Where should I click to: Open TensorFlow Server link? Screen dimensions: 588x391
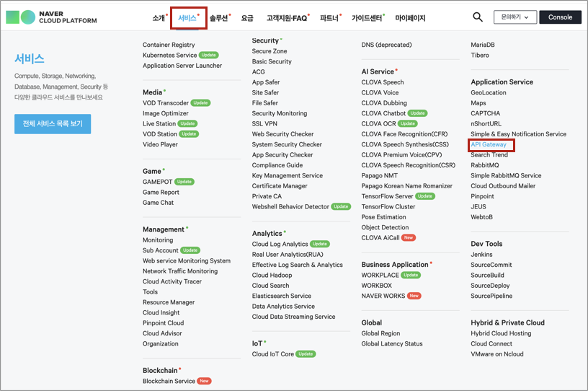coord(387,196)
